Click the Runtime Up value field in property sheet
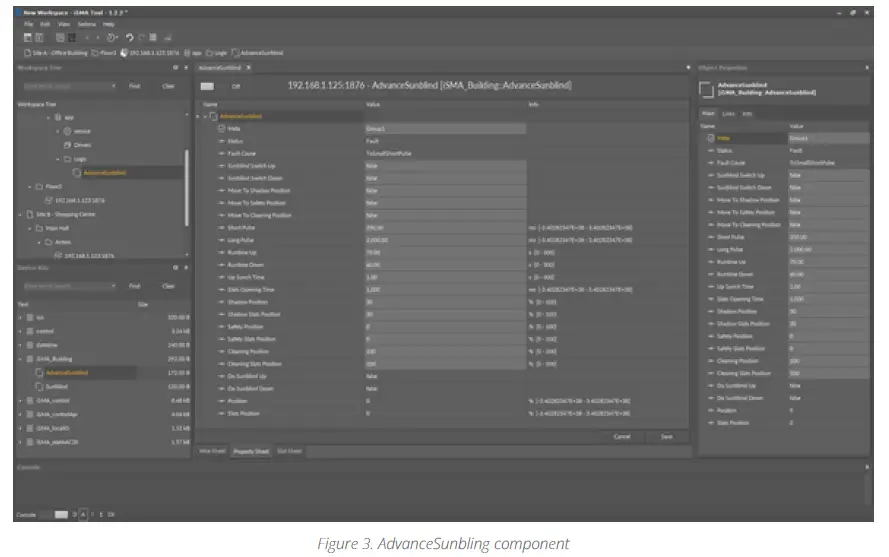 (446, 252)
